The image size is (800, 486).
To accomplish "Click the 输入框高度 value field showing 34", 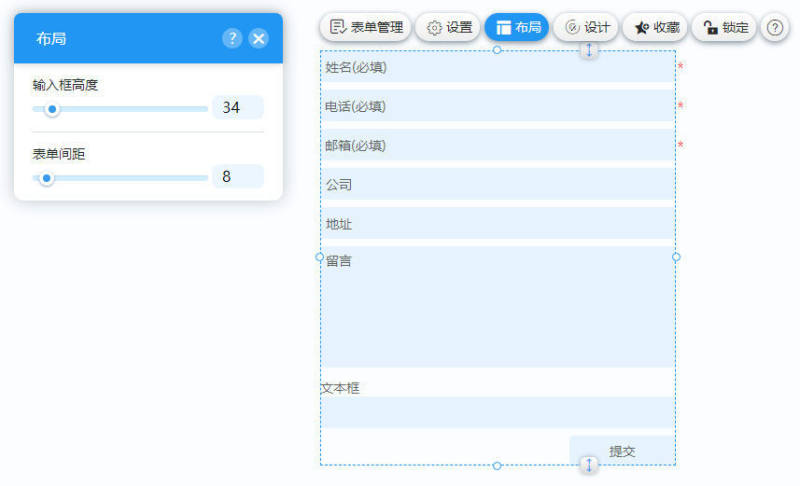I will 237,108.
